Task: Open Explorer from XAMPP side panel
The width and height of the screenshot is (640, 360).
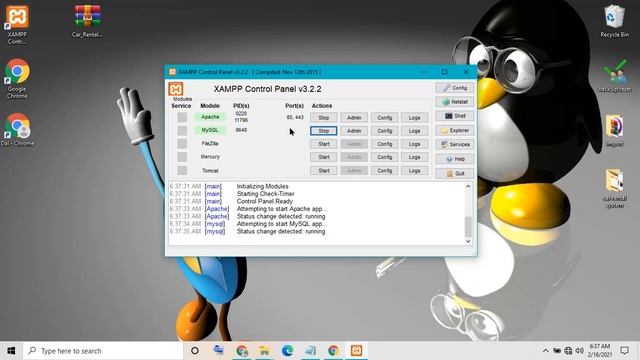Action: 455,130
